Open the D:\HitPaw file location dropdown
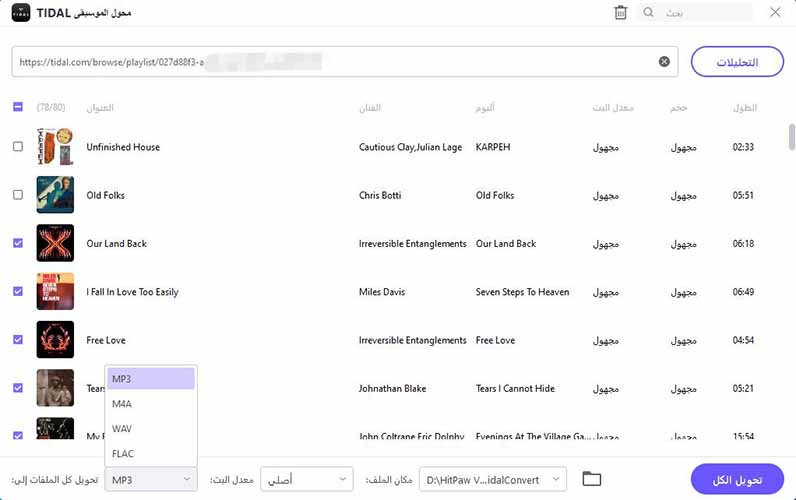The height and width of the screenshot is (500, 796). (492, 479)
